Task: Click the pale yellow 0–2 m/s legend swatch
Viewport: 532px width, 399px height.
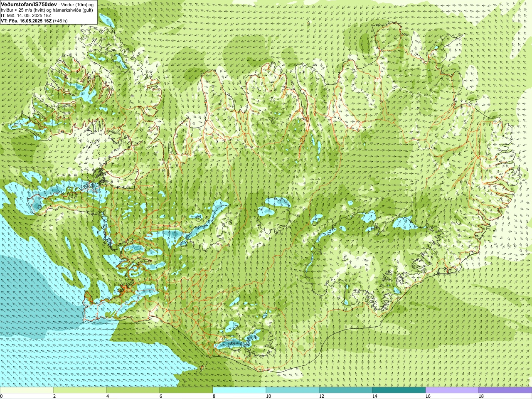Action: click(27, 390)
